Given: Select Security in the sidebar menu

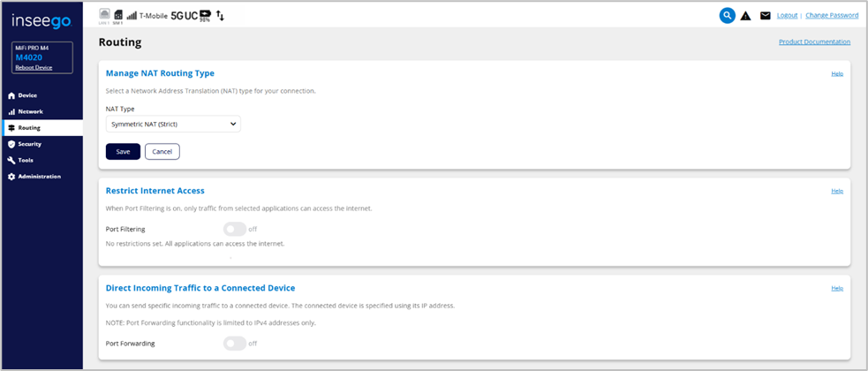Looking at the screenshot, I should [29, 144].
